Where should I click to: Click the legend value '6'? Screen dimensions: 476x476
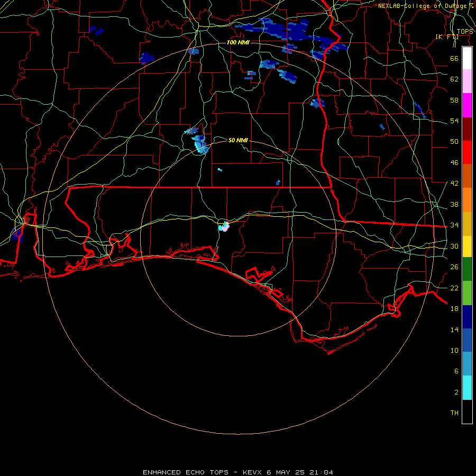456,371
